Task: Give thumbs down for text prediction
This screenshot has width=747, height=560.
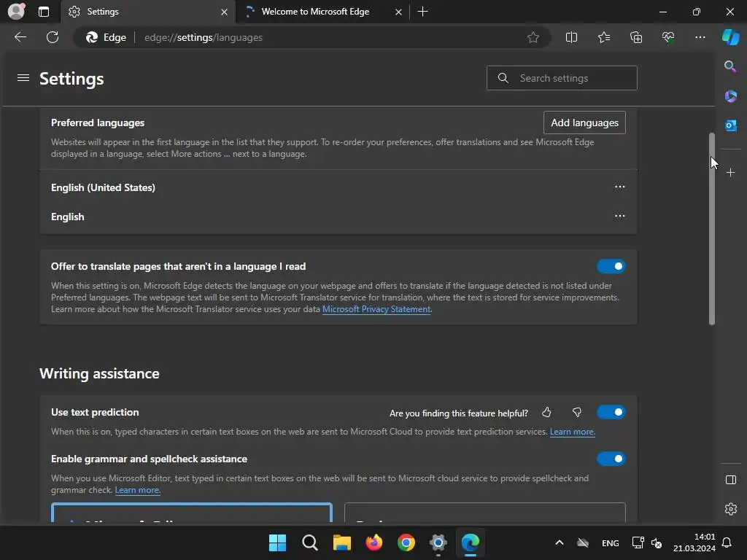Action: click(x=576, y=413)
